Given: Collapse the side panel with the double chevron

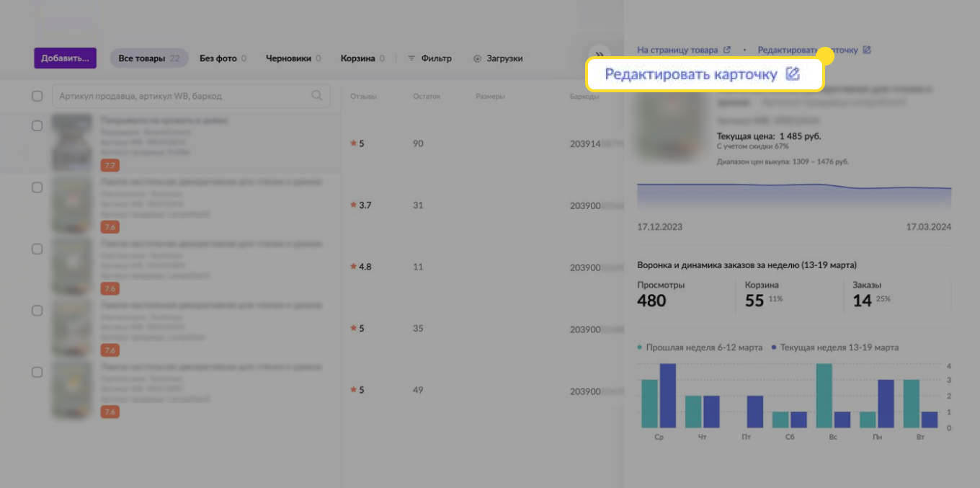Looking at the screenshot, I should (599, 56).
